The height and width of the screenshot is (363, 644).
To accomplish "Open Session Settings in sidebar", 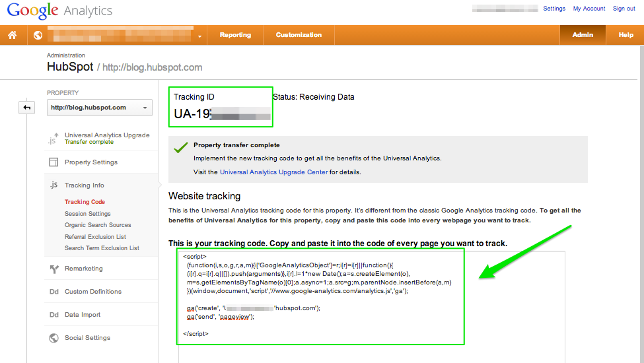I will tap(87, 214).
